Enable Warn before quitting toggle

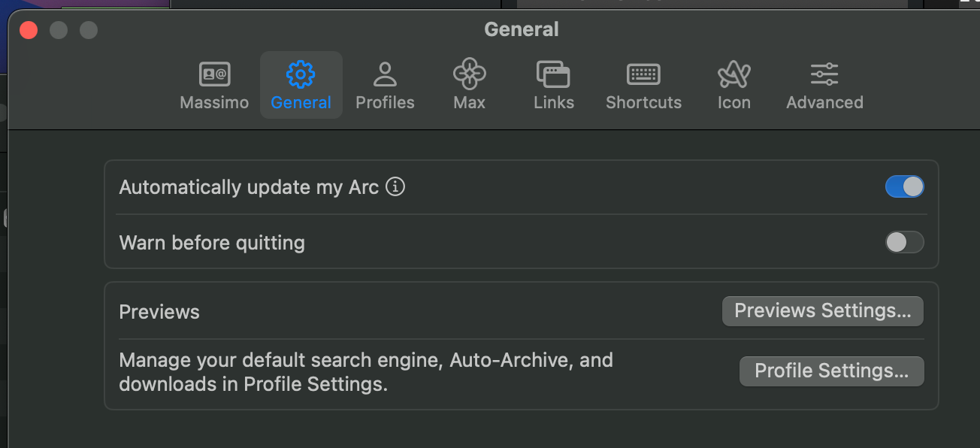point(904,242)
